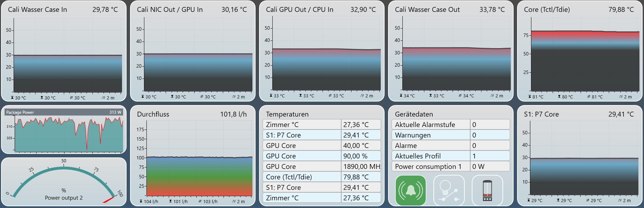644x208 pixels.
Task: Click the 29,78 °C value
Action: coord(105,10)
